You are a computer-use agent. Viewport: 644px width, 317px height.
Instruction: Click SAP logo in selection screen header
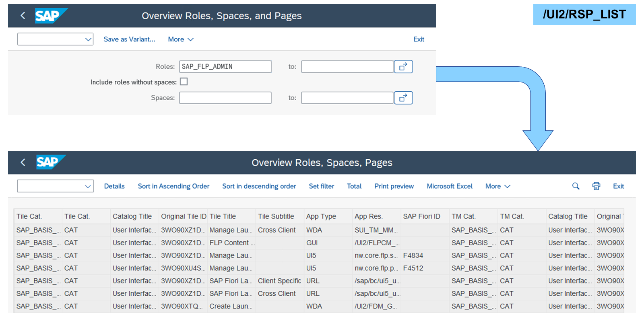[x=51, y=16]
